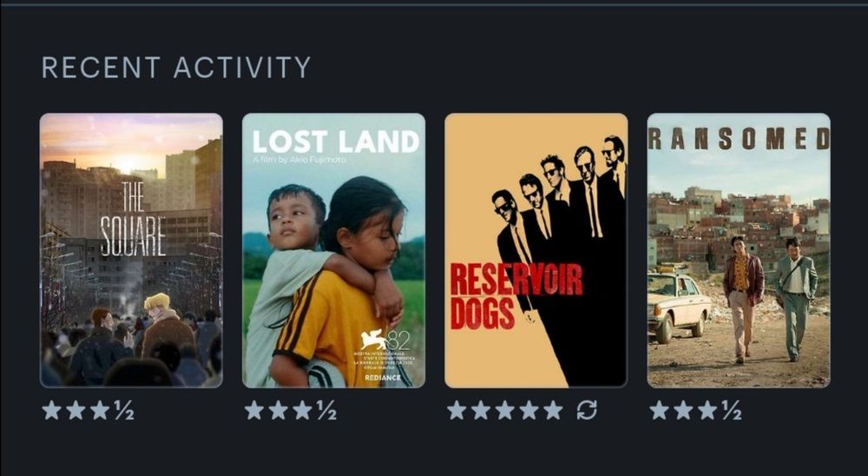Select the half-star symbol under Ransomed
This screenshot has width=868, height=476.
[x=731, y=411]
